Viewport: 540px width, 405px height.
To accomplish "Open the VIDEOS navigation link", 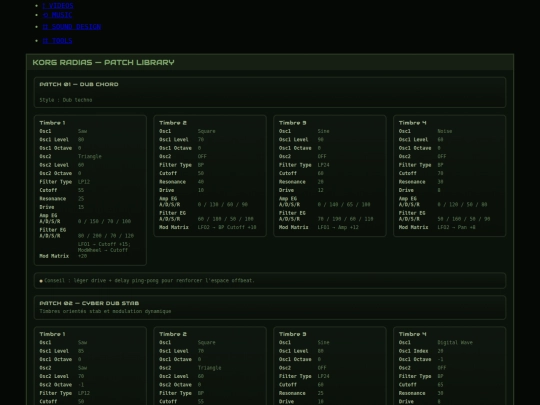I will [58, 6].
